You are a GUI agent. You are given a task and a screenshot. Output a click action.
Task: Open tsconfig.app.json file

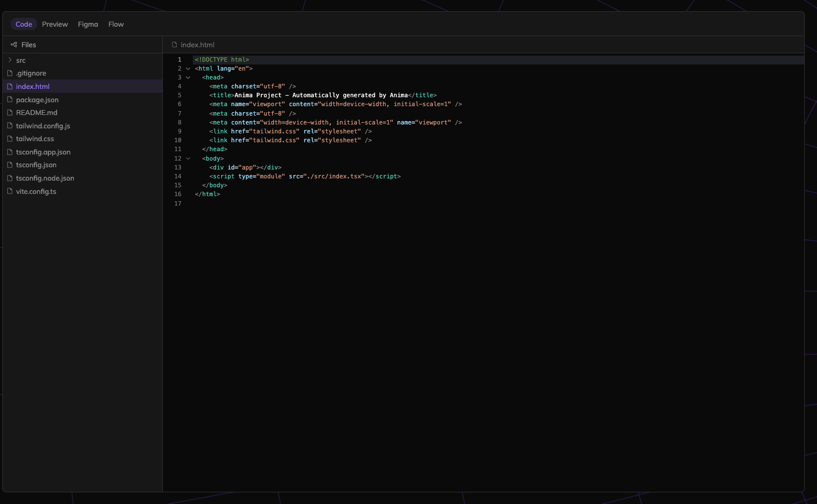pyautogui.click(x=82, y=152)
